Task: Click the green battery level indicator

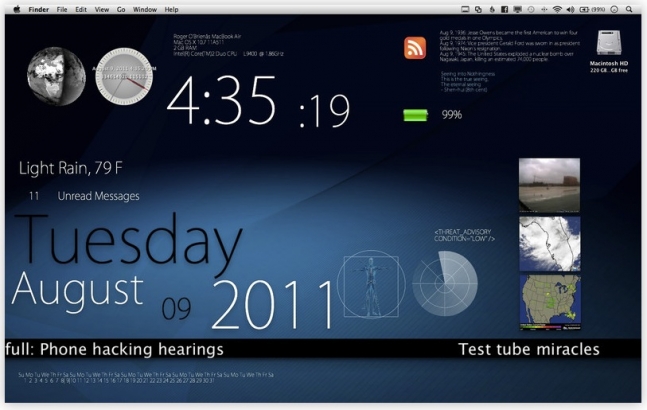Action: coord(416,115)
